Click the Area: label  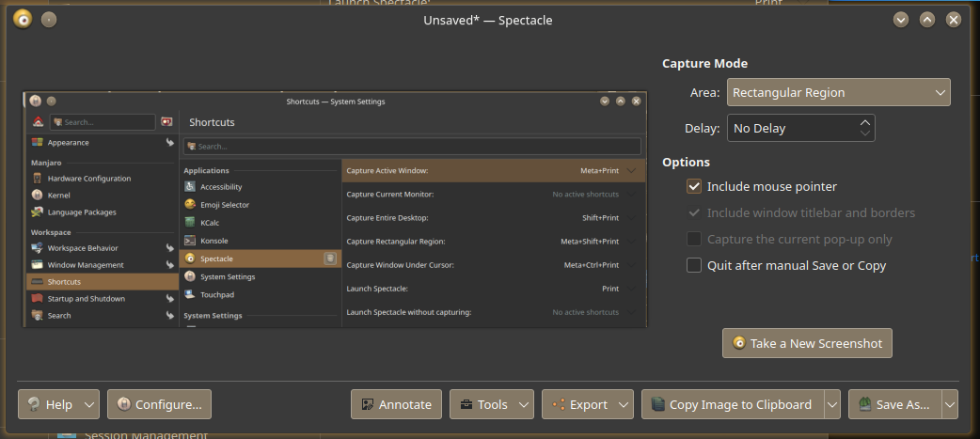coord(705,92)
